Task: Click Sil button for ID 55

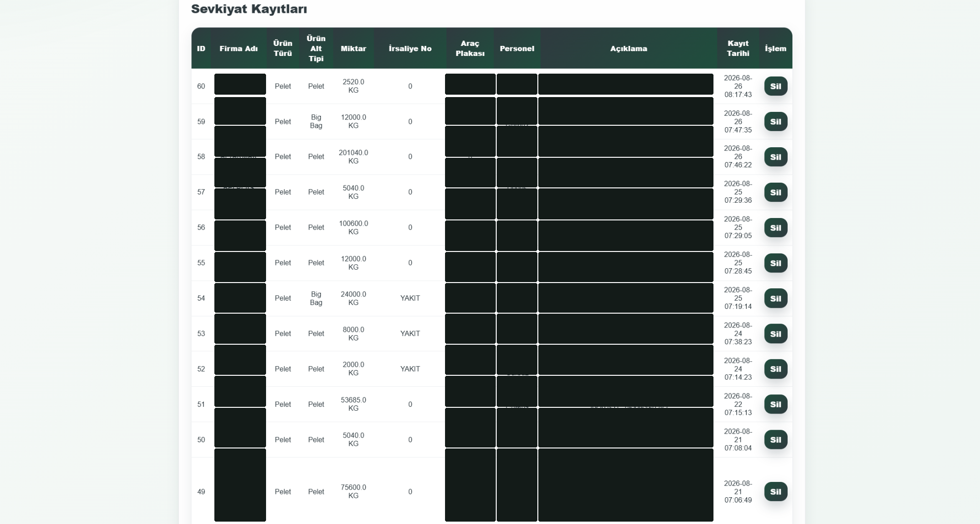Action: tap(776, 263)
